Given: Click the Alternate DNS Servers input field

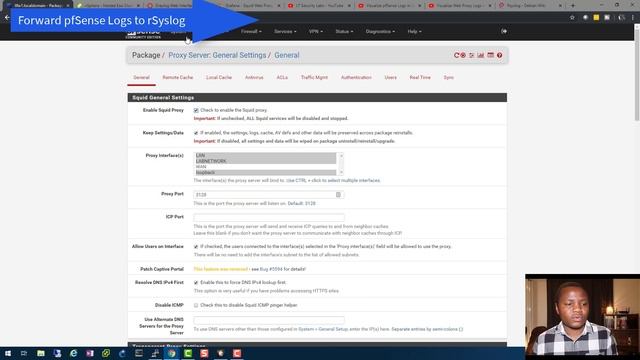Looking at the screenshot, I should click(x=269, y=320).
